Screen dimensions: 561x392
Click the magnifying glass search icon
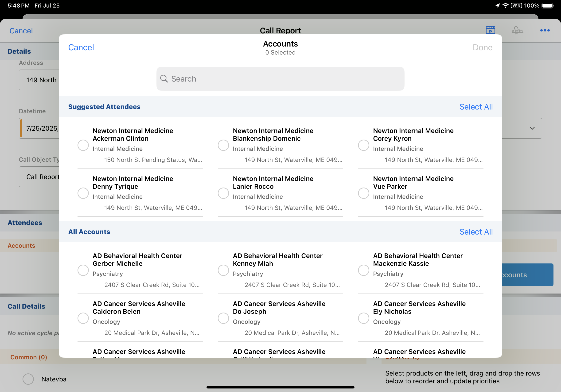164,79
